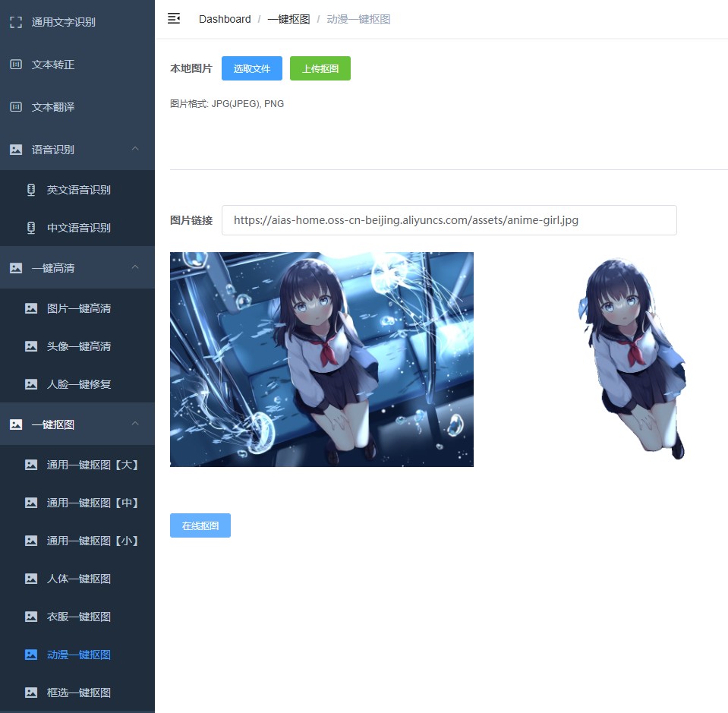728x713 pixels.
Task: Open 通用文字识别 menu item
Action: (77, 22)
